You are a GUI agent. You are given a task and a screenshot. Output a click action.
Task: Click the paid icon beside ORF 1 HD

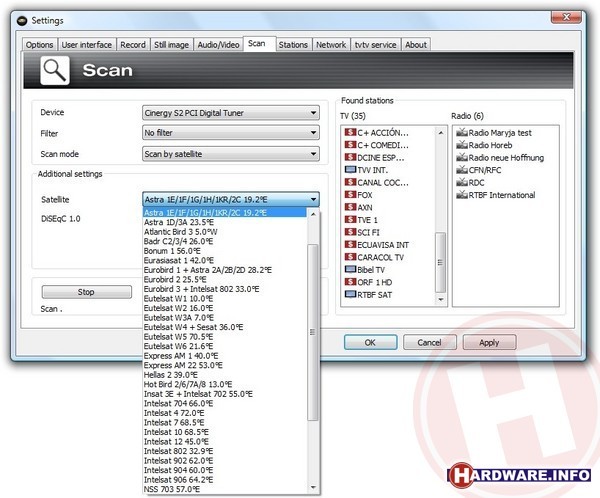click(350, 282)
